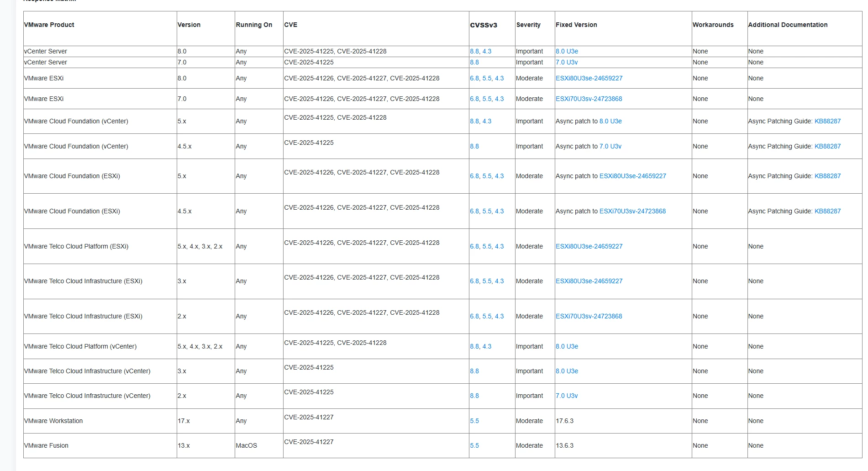Click the Telco Cloud Infrastructure (ESXi) 2.x fixed version link

click(x=589, y=316)
